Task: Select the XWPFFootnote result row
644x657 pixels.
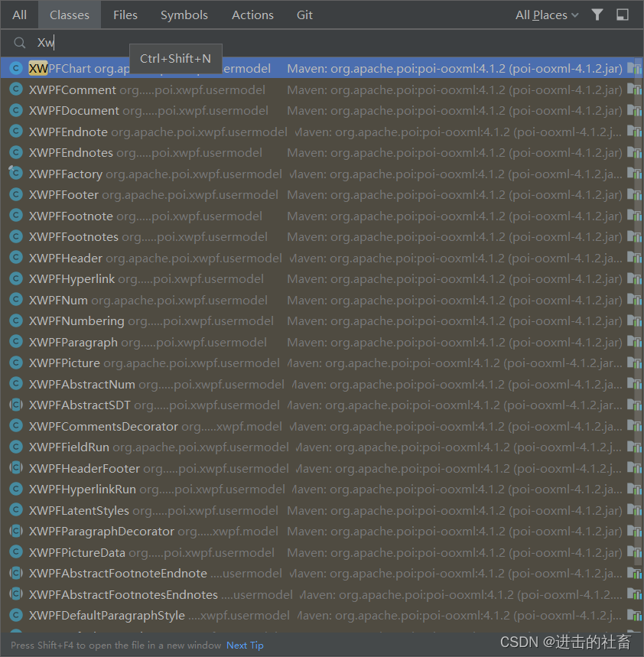Action: click(x=322, y=216)
